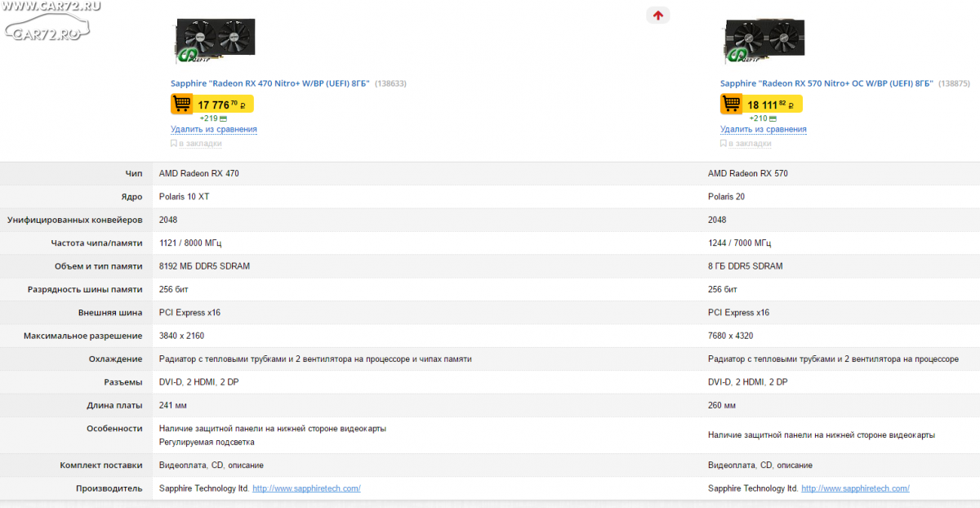980x508 pixels.
Task: Click the "Частота чипа/памяти" row label
Action: [x=96, y=243]
